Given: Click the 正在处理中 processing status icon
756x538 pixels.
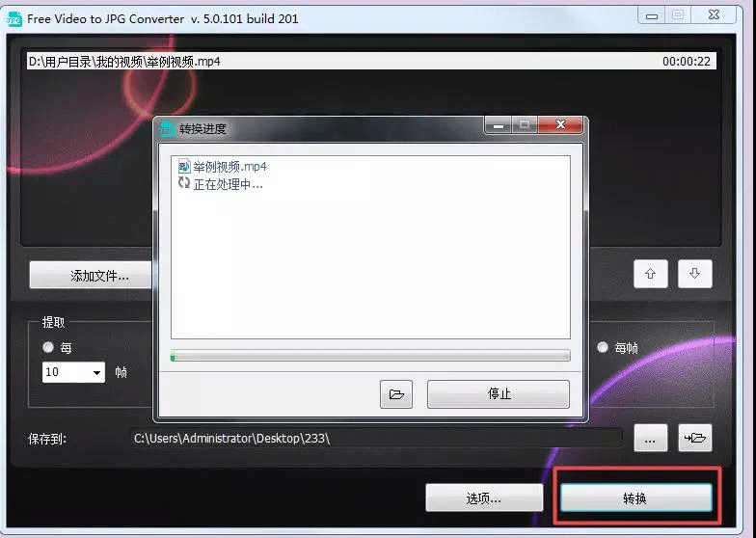Looking at the screenshot, I should coord(184,183).
